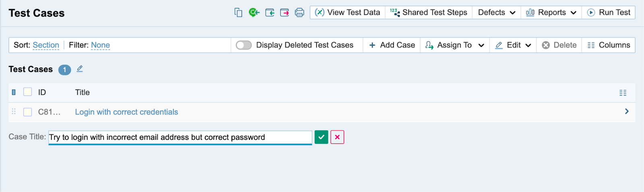Open the Defects dropdown
The width and height of the screenshot is (644, 192).
(496, 12)
